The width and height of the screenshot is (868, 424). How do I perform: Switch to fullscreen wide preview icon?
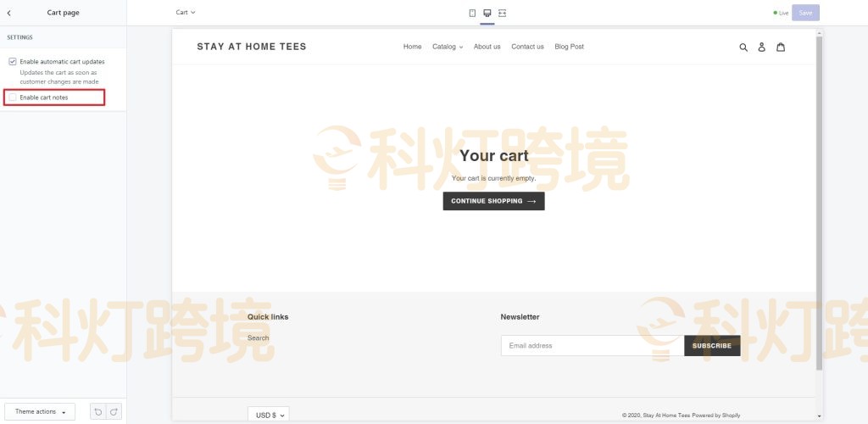[x=502, y=13]
